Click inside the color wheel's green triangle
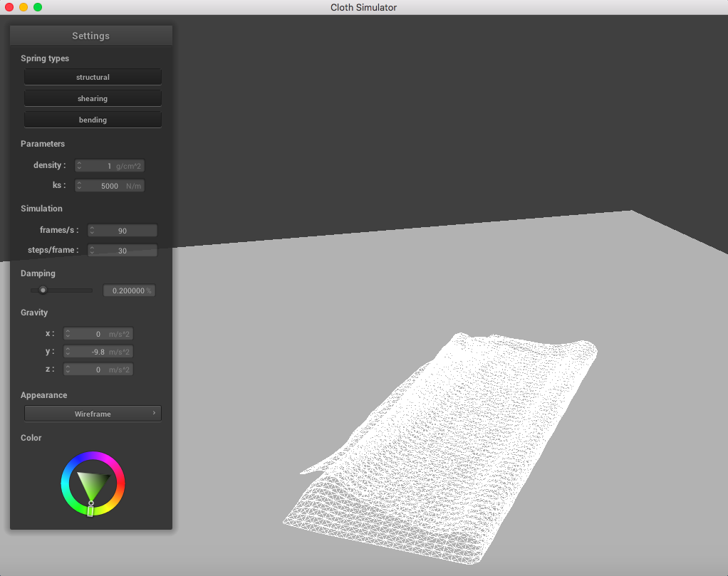The image size is (728, 576). click(x=92, y=483)
